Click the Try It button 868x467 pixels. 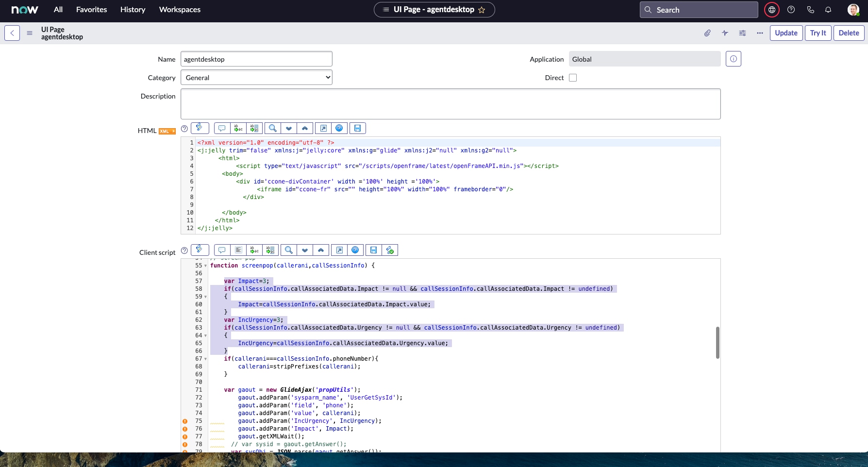point(818,33)
